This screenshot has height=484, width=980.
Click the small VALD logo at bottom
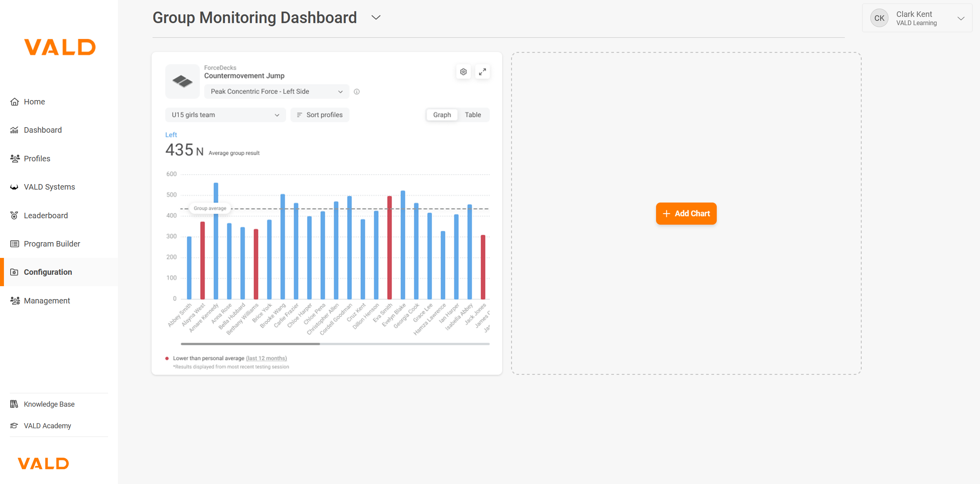43,463
